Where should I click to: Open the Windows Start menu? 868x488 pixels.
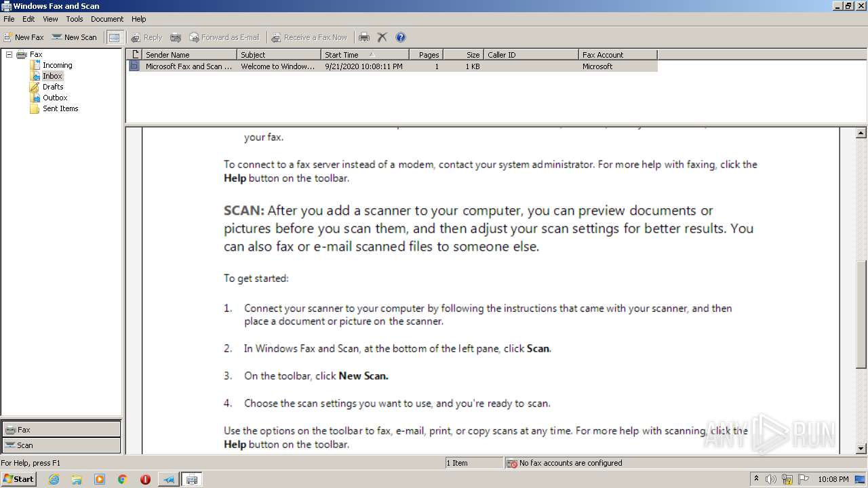click(x=18, y=479)
